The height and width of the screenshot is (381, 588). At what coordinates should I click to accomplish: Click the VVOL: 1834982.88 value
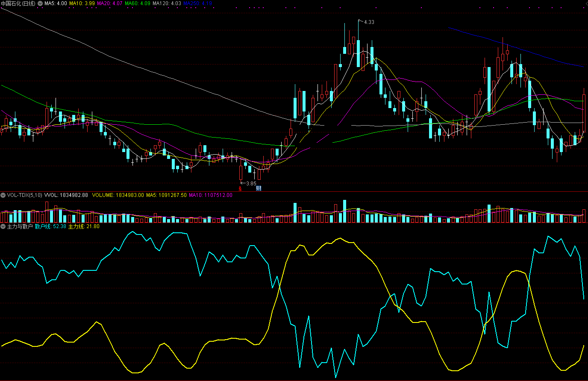tap(66, 195)
